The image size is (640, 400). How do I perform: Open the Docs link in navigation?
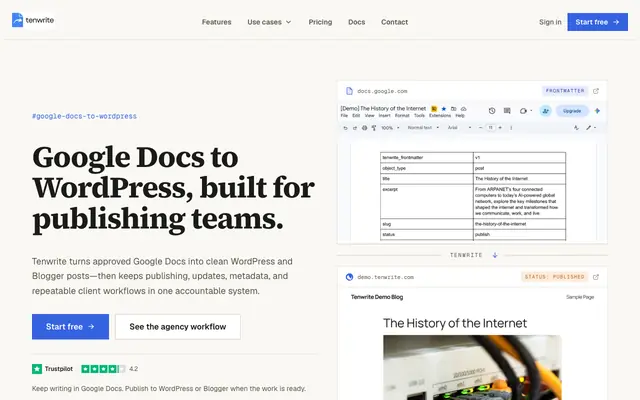(x=356, y=22)
